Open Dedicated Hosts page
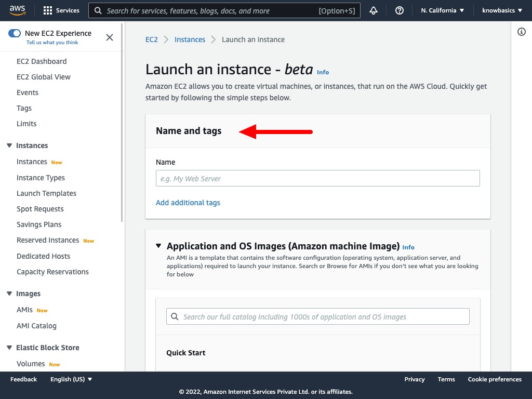Image resolution: width=532 pixels, height=399 pixels. [44, 256]
